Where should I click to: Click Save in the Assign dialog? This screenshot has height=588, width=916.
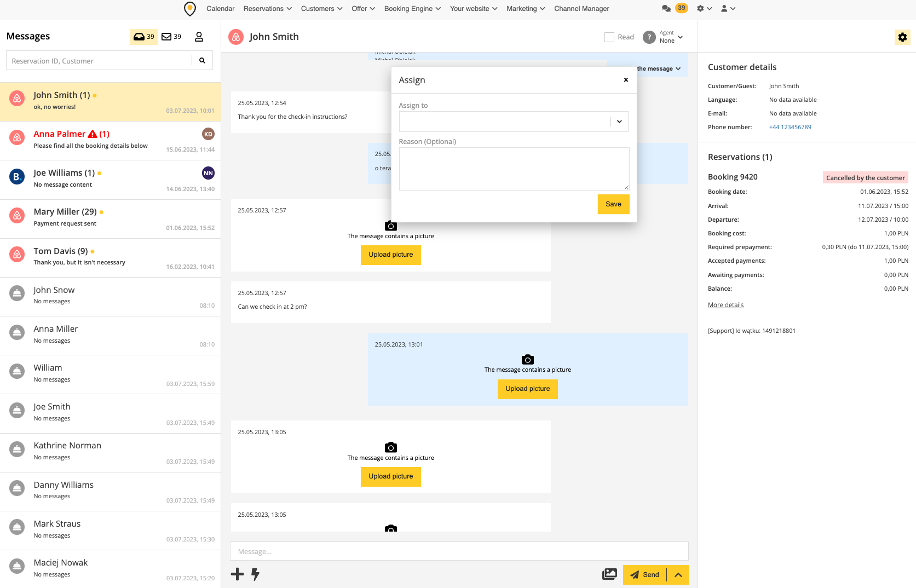point(613,204)
